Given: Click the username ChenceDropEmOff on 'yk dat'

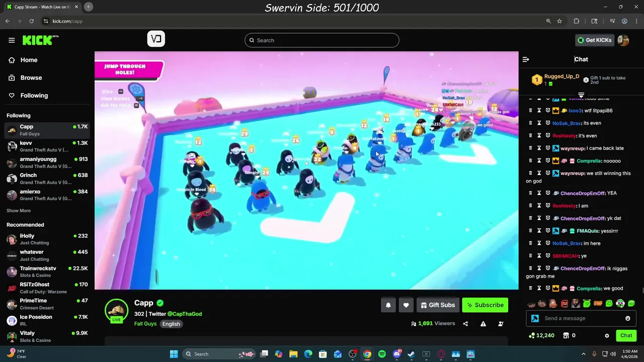Looking at the screenshot, I should click(582, 218).
